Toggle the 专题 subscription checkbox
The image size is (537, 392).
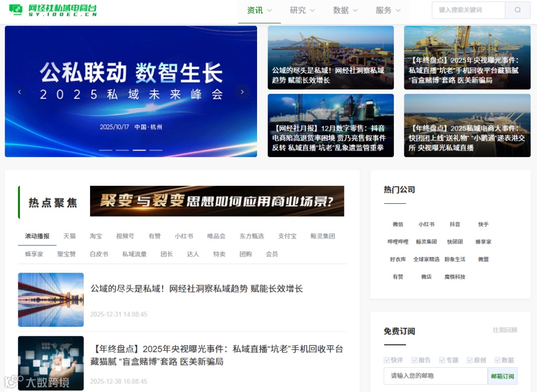[442, 360]
